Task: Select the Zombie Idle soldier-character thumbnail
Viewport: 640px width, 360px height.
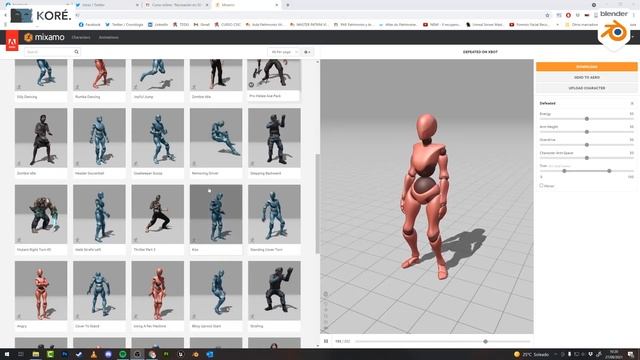Action: [41, 138]
